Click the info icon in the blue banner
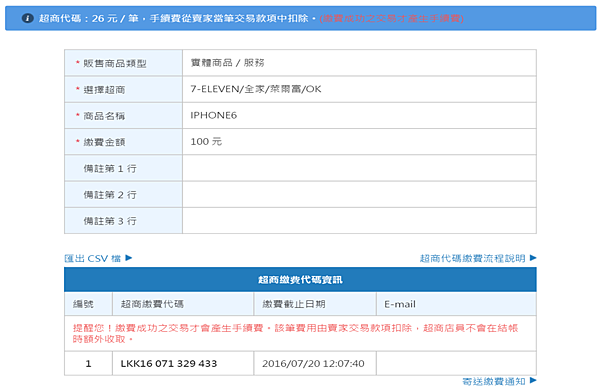Image resolution: width=600 pixels, height=390 pixels. (28, 18)
